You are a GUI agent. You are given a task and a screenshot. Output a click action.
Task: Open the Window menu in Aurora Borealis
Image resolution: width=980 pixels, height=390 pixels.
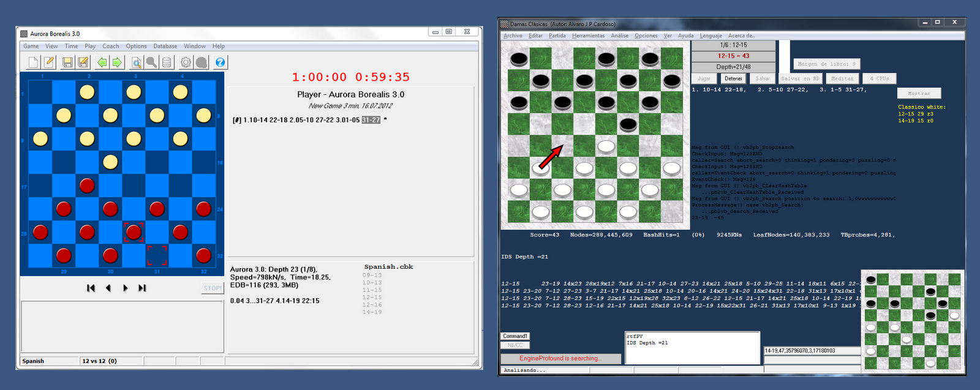195,46
